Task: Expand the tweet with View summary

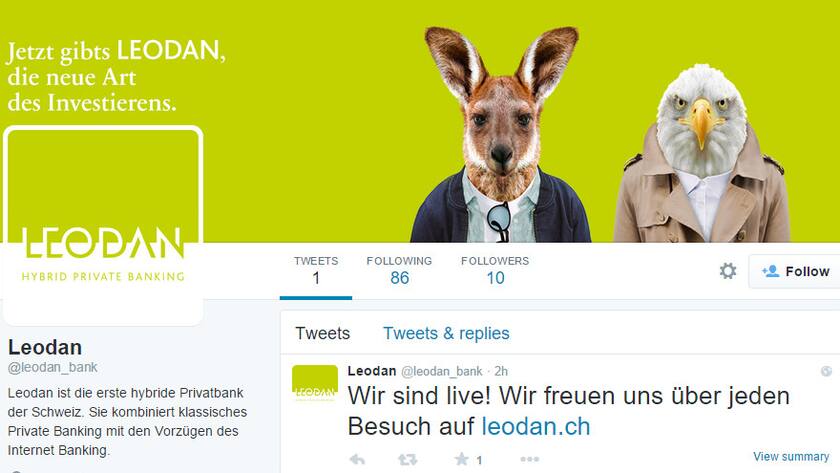Action: click(791, 456)
